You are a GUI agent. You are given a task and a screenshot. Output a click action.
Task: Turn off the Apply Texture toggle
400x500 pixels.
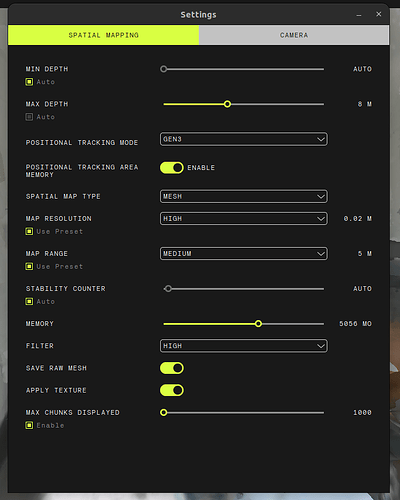click(x=172, y=390)
